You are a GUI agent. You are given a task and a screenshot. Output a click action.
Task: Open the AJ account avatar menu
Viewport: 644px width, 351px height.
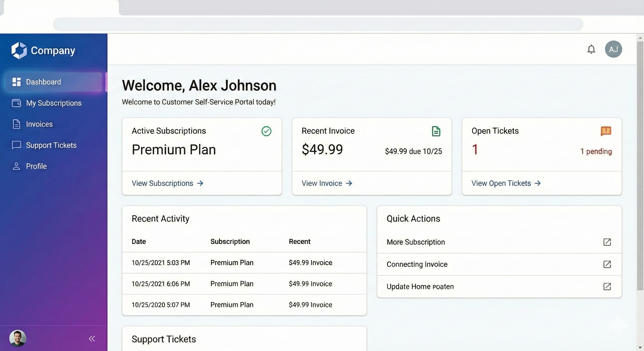[613, 49]
